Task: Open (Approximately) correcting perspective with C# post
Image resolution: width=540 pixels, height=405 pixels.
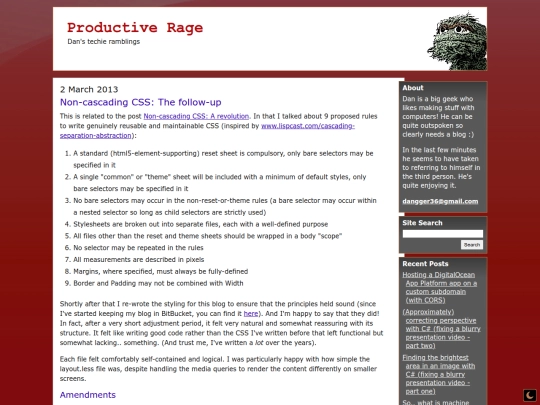Action: coord(442,329)
